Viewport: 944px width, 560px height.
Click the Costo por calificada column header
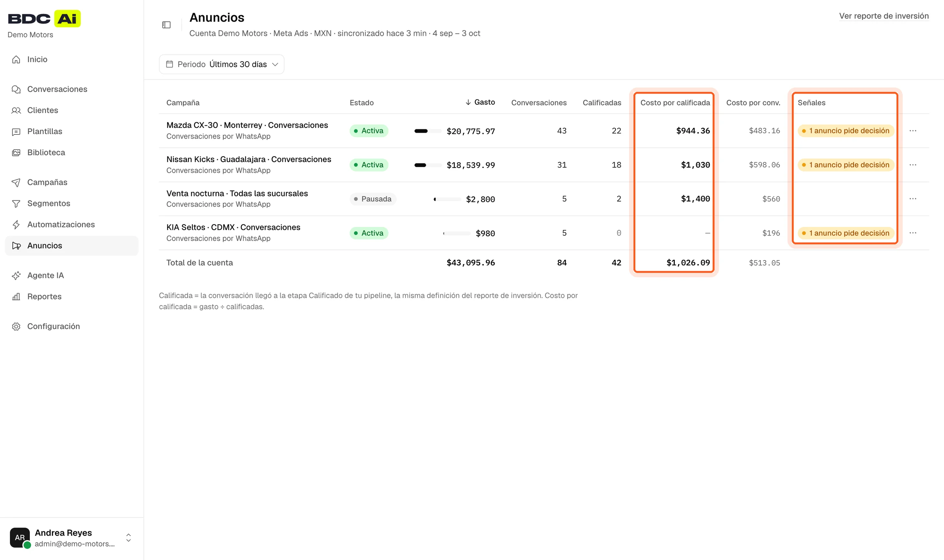pyautogui.click(x=675, y=103)
